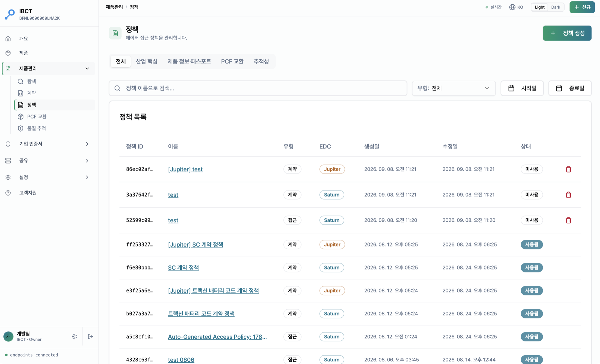This screenshot has width=600, height=364.
Task: Click the 개 user avatar
Action: [9, 337]
